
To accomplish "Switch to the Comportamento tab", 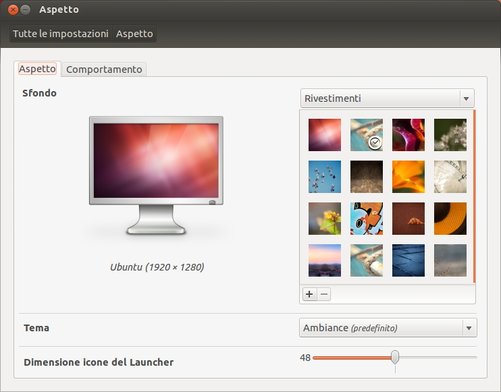I will click(104, 69).
